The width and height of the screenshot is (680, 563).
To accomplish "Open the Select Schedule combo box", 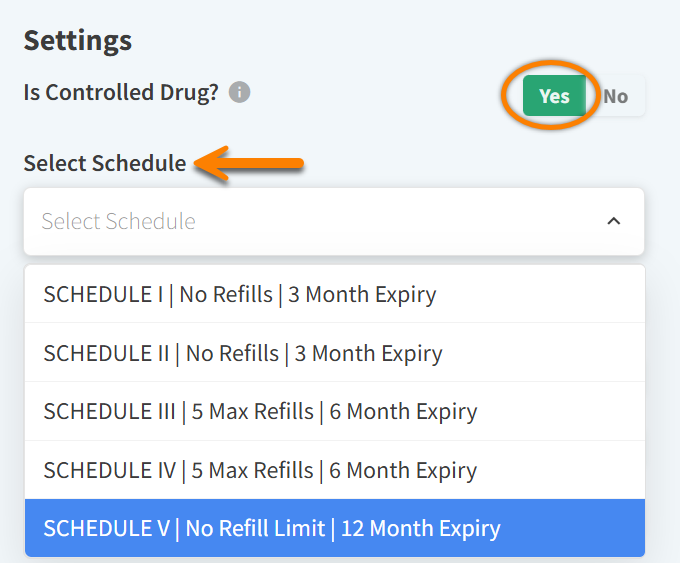I will click(x=333, y=221).
